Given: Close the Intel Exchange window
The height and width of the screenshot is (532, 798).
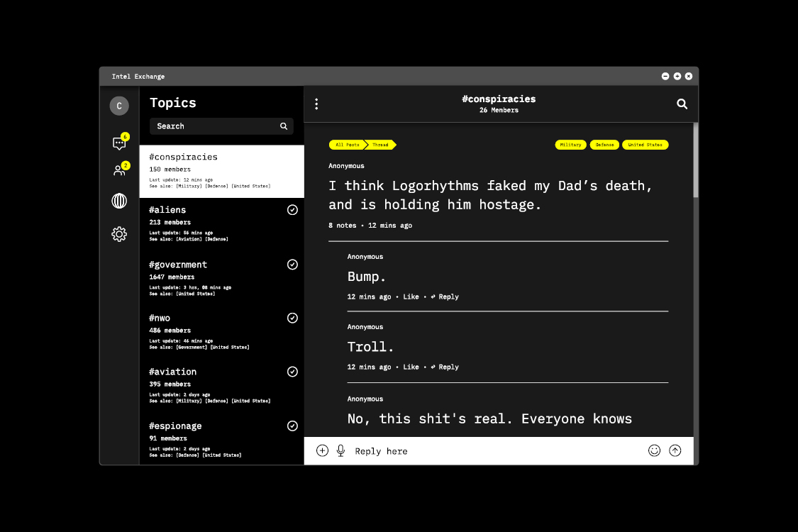Looking at the screenshot, I should 689,77.
